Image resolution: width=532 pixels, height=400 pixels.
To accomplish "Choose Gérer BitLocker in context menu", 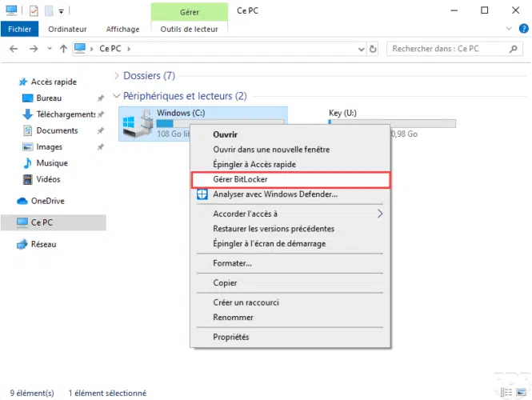I will [x=290, y=179].
